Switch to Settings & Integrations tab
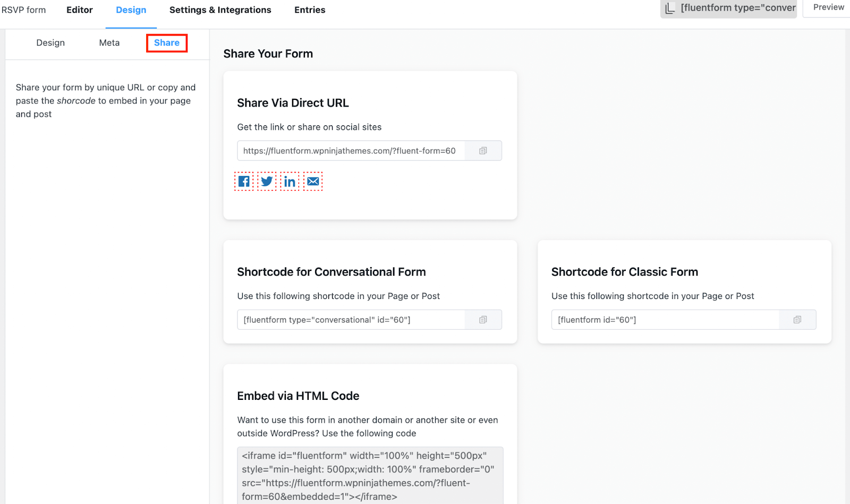850x504 pixels. point(220,10)
